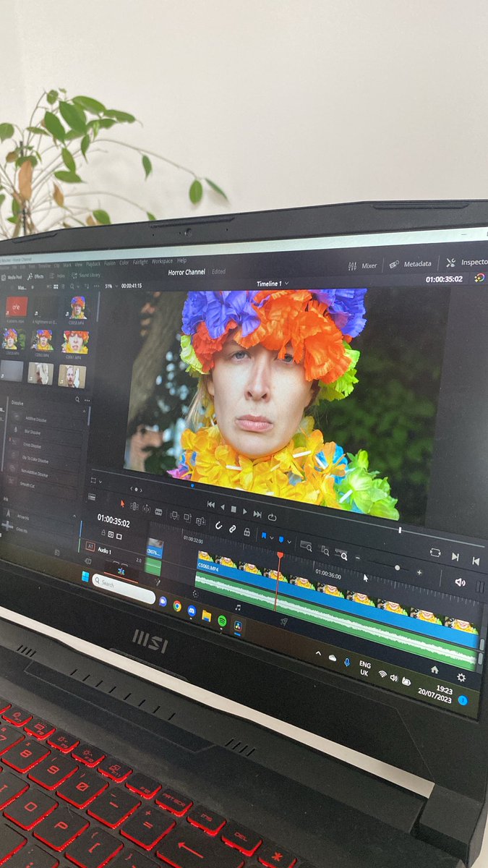The image size is (488, 868).
Task: Open the Playback menu
Action: pos(93,263)
